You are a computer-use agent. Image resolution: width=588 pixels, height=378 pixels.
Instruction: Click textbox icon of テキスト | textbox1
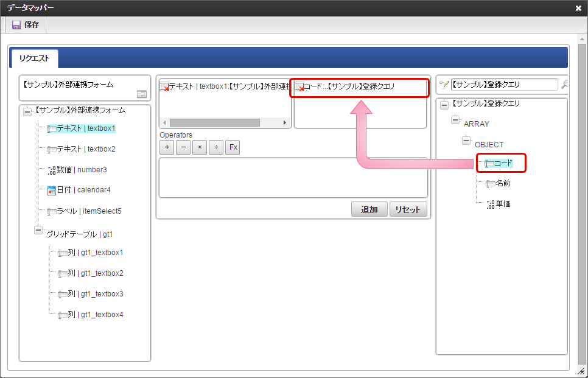(52, 129)
